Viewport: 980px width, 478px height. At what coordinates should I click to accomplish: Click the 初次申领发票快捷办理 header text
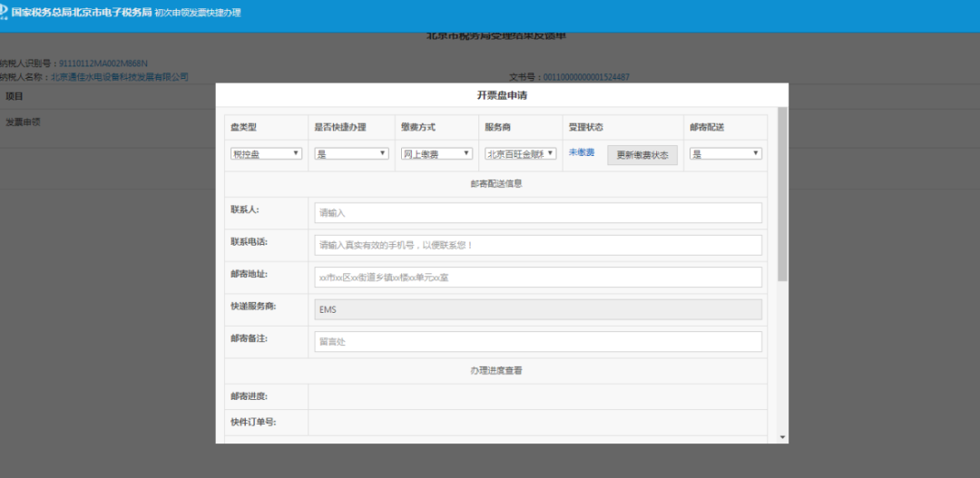pos(198,14)
